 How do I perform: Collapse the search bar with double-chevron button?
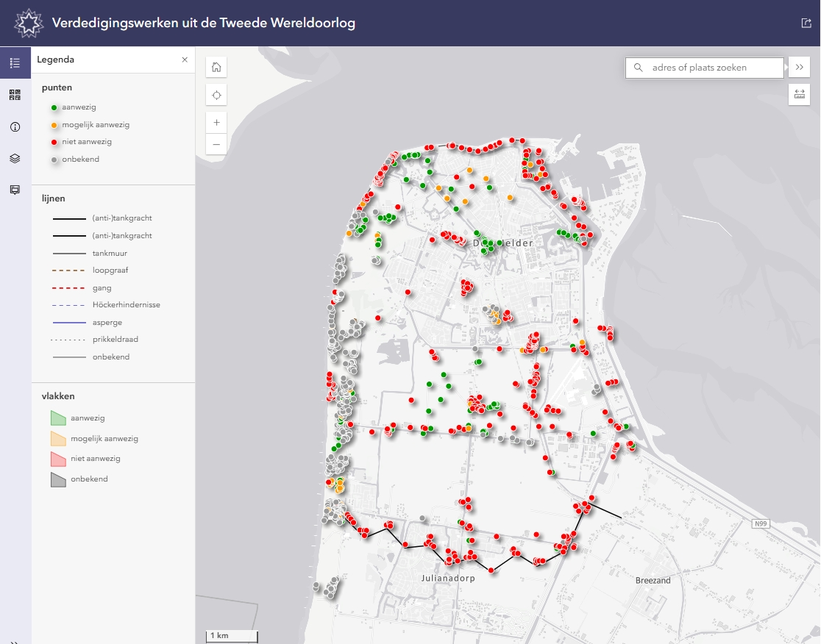tap(800, 67)
